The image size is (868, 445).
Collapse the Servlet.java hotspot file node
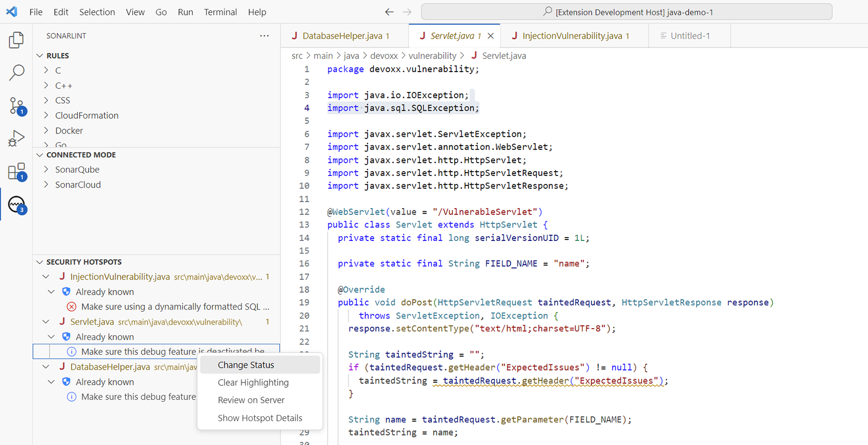[x=46, y=321]
